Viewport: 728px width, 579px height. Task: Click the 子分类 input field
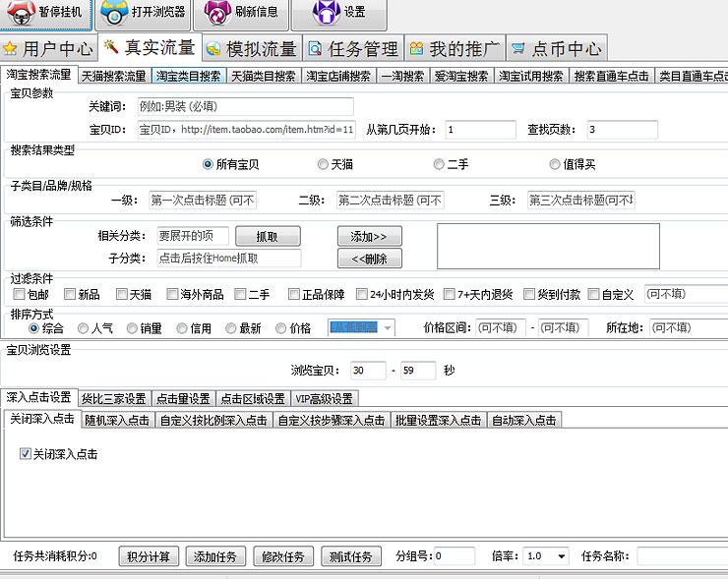click(229, 258)
